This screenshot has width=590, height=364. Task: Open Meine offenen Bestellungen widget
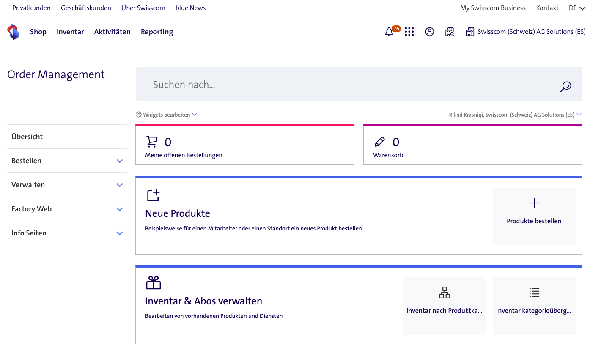point(245,145)
